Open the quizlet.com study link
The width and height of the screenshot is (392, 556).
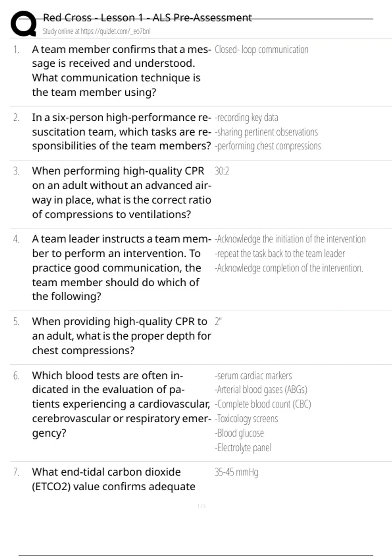(x=96, y=31)
